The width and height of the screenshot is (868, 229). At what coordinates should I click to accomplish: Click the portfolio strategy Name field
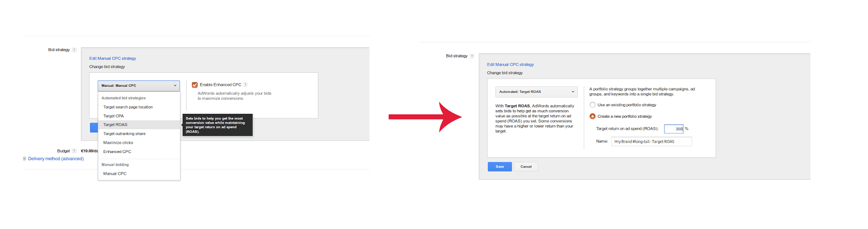(x=652, y=142)
